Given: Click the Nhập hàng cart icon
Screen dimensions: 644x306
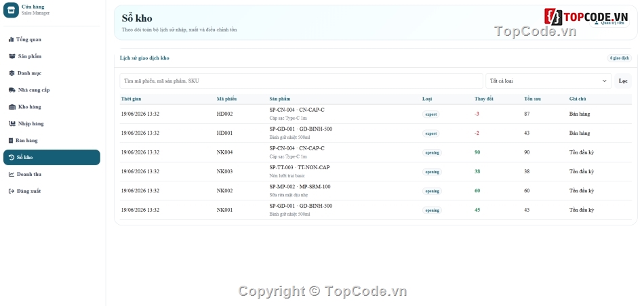Looking at the screenshot, I should pyautogui.click(x=12, y=123).
